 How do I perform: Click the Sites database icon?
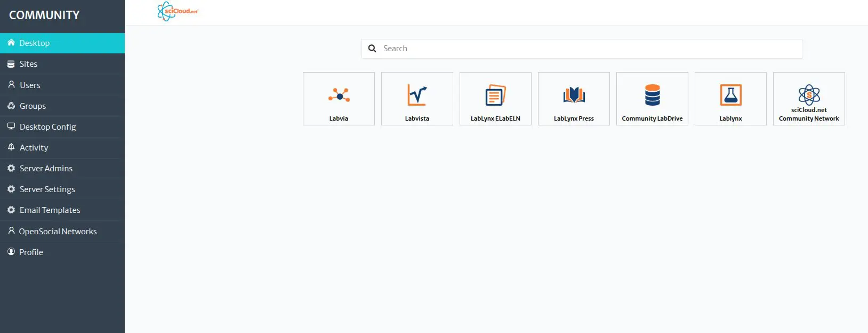pyautogui.click(x=11, y=64)
